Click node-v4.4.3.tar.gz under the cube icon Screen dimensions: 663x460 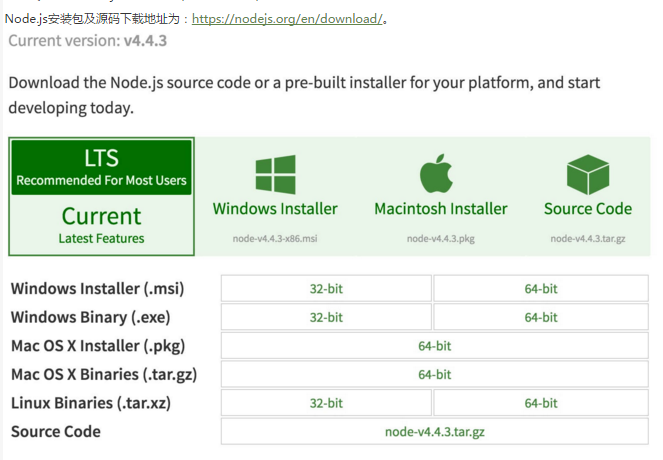click(588, 238)
